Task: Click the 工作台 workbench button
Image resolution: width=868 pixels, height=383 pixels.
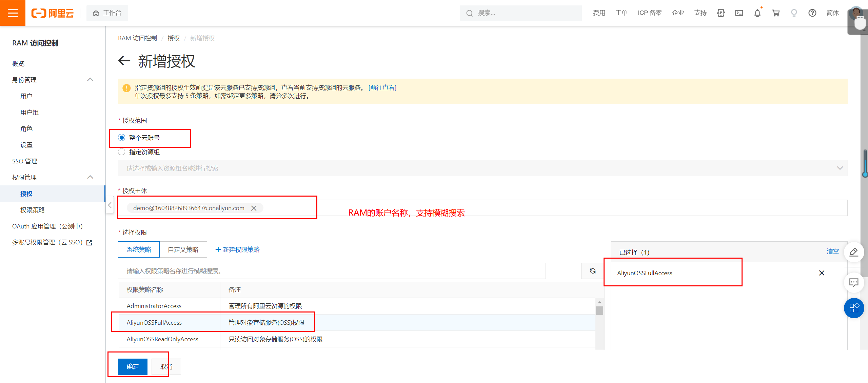Action: pos(107,13)
